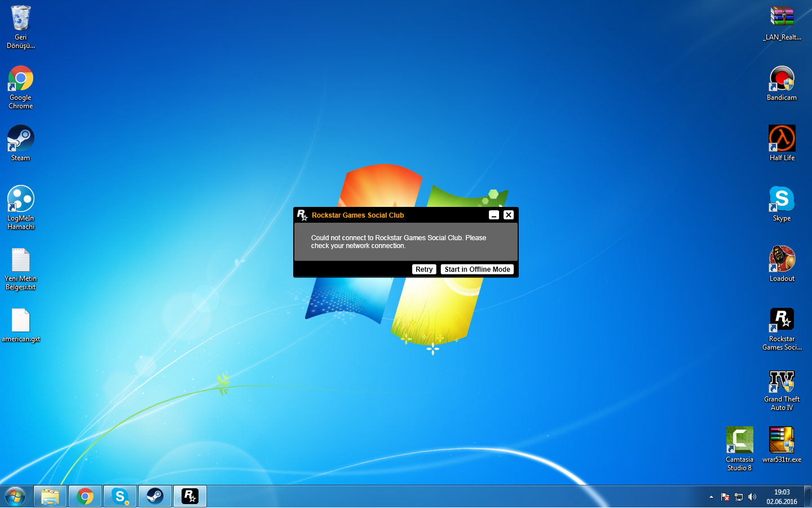The width and height of the screenshot is (812, 508).
Task: Select the _LAN_Realt archive icon
Action: coord(782,23)
